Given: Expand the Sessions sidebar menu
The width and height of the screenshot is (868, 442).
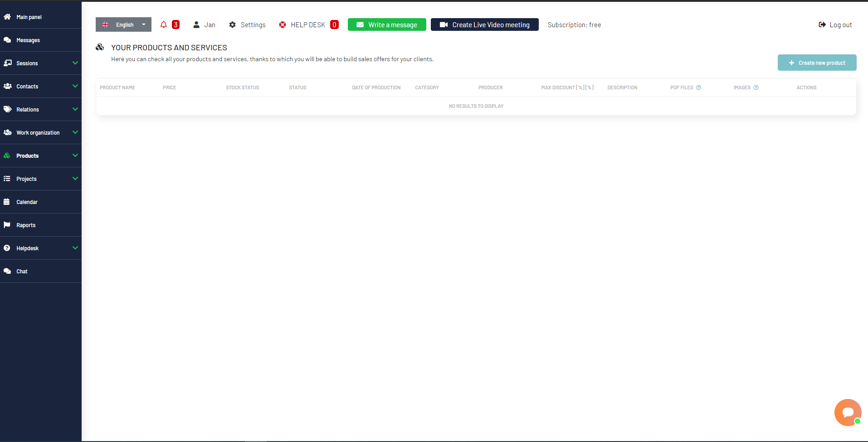Looking at the screenshot, I should 28,63.
